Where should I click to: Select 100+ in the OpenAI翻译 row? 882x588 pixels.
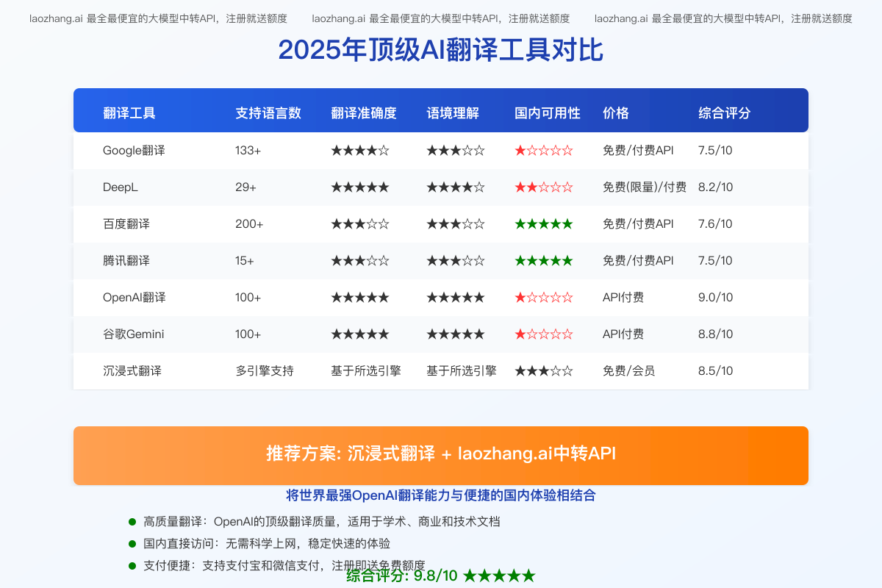pos(248,298)
